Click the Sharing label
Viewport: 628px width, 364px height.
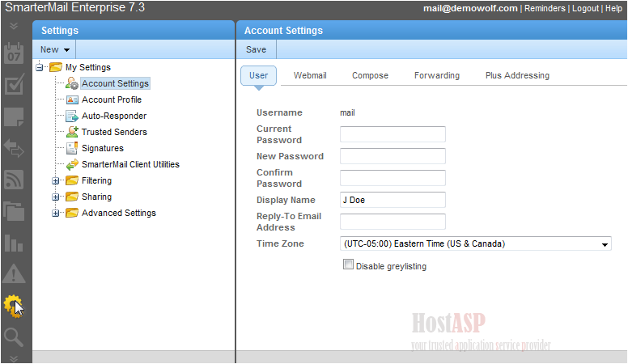coord(96,197)
